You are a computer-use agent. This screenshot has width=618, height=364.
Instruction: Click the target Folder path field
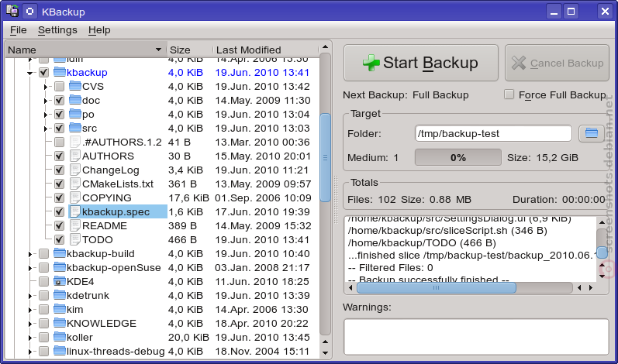click(x=493, y=133)
